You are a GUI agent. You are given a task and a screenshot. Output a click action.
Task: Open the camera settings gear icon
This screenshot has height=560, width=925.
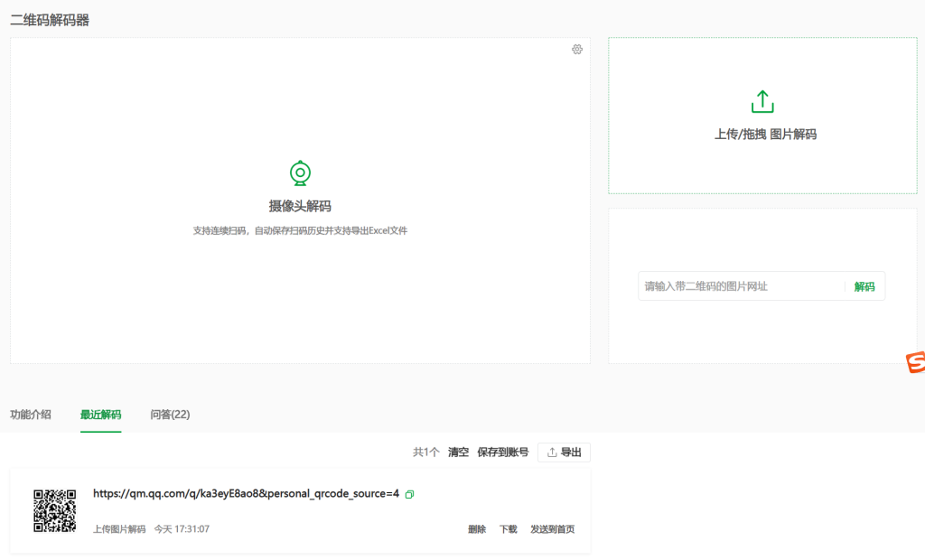pyautogui.click(x=577, y=50)
